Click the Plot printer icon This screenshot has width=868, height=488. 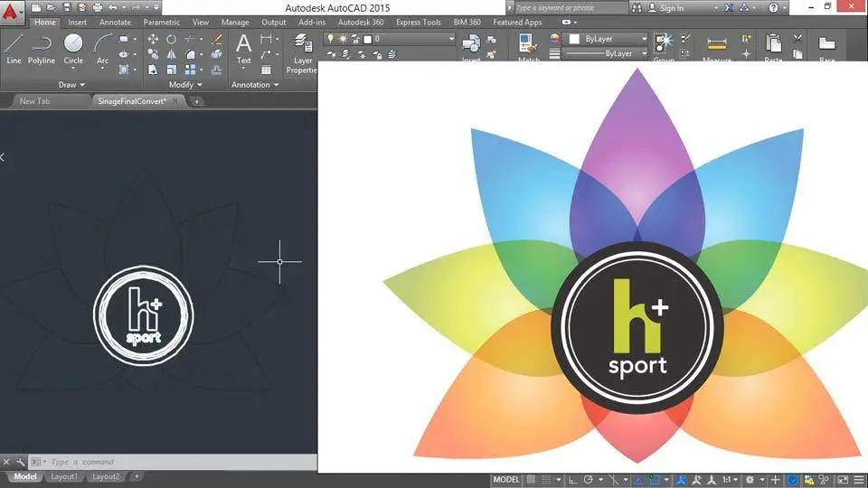[x=98, y=8]
